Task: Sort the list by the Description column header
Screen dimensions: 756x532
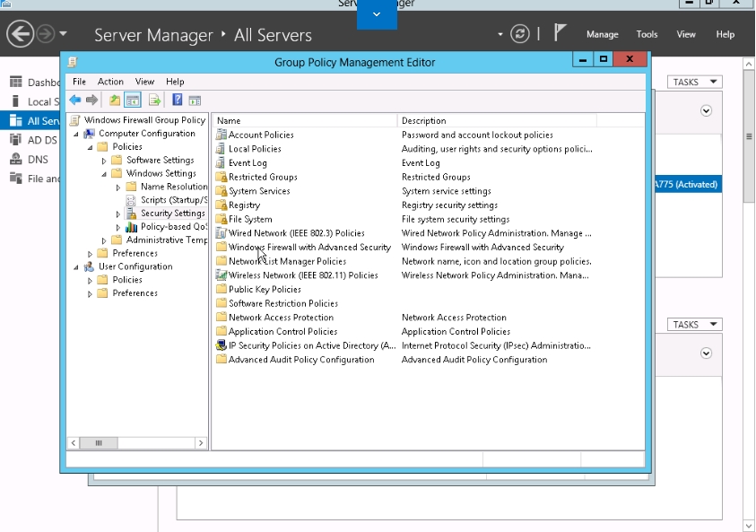Action: pos(497,120)
